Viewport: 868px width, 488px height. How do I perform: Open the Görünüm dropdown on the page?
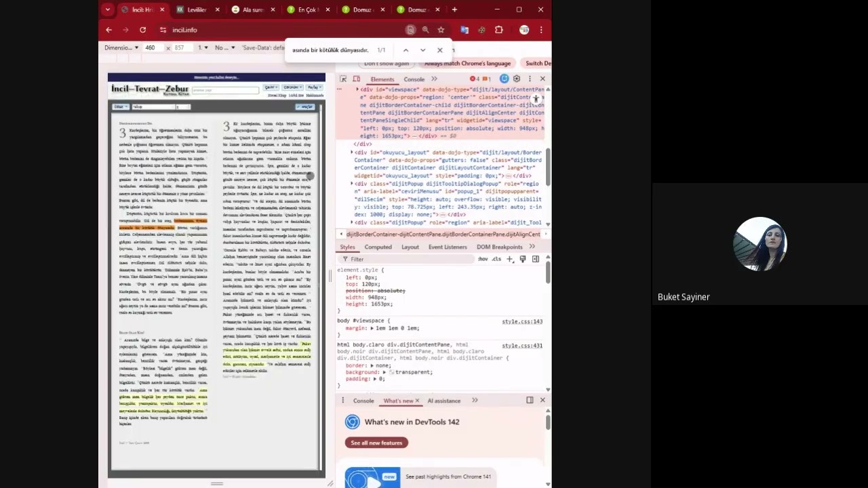[x=292, y=87]
